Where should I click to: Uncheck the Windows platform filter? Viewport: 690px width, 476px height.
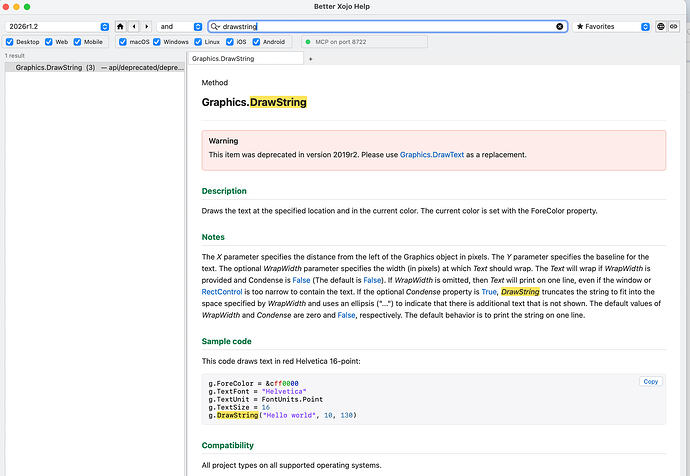coord(157,42)
